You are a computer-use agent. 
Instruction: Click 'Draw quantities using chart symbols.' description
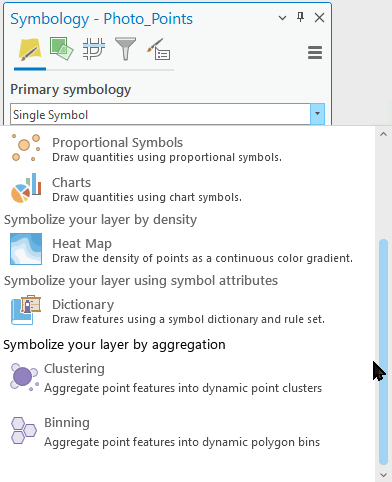(x=147, y=197)
